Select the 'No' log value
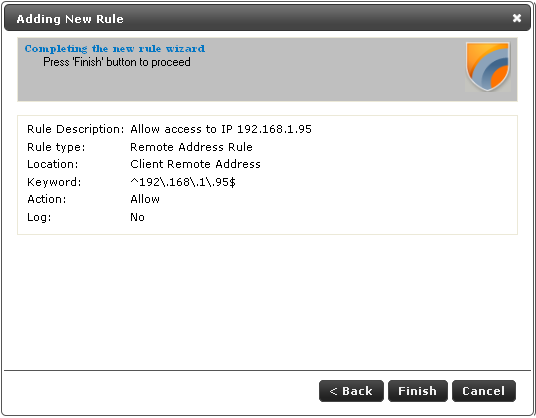536x418 pixels. (x=137, y=217)
